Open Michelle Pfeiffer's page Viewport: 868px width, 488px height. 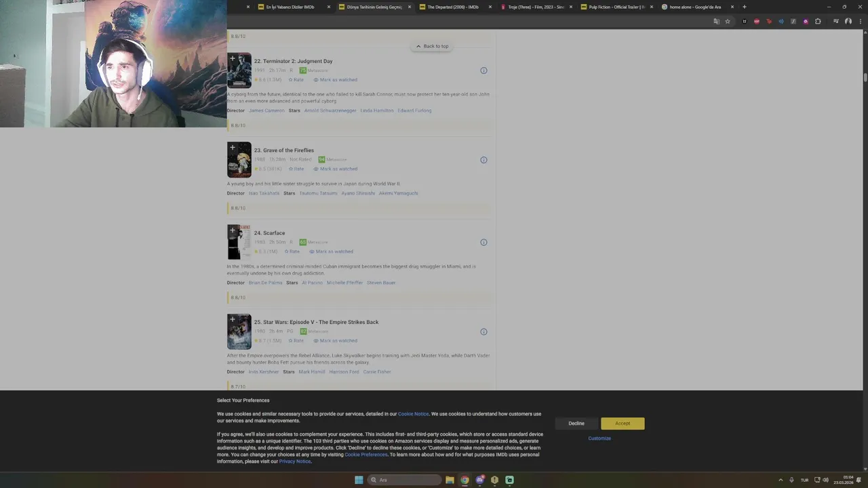pyautogui.click(x=344, y=283)
